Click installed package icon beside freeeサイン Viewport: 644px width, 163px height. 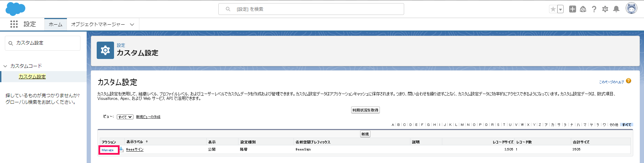tap(122, 149)
